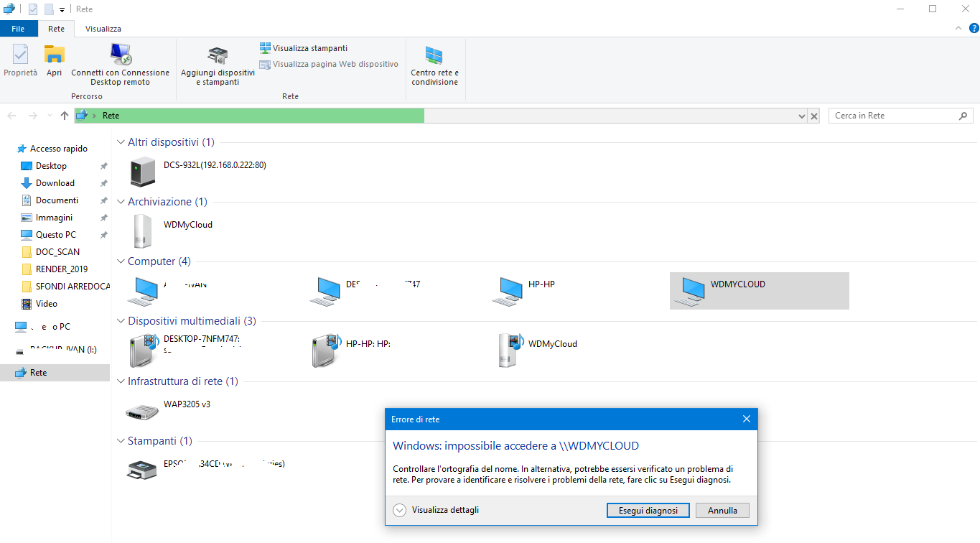Switch to the Rete ribbon tab
This screenshot has width=980, height=543.
click(56, 29)
